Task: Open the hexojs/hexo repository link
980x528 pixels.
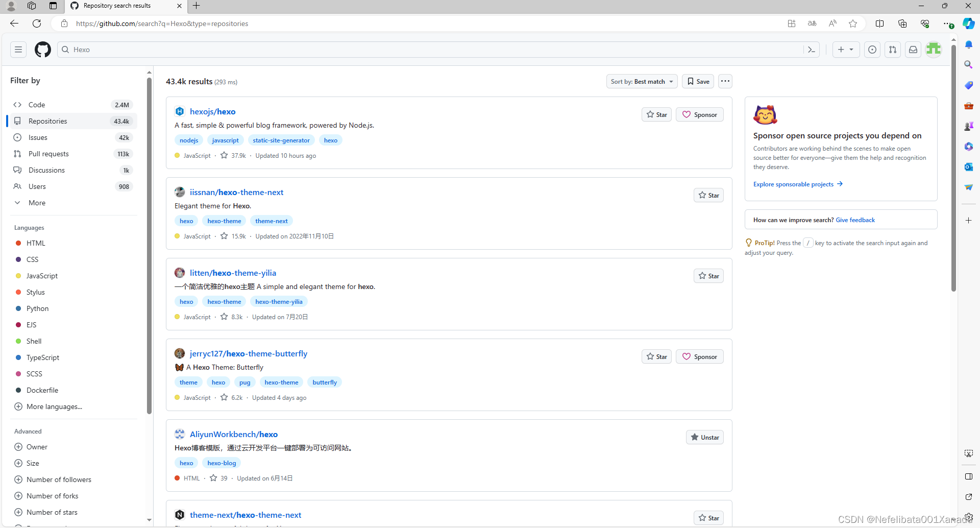Action: point(212,111)
